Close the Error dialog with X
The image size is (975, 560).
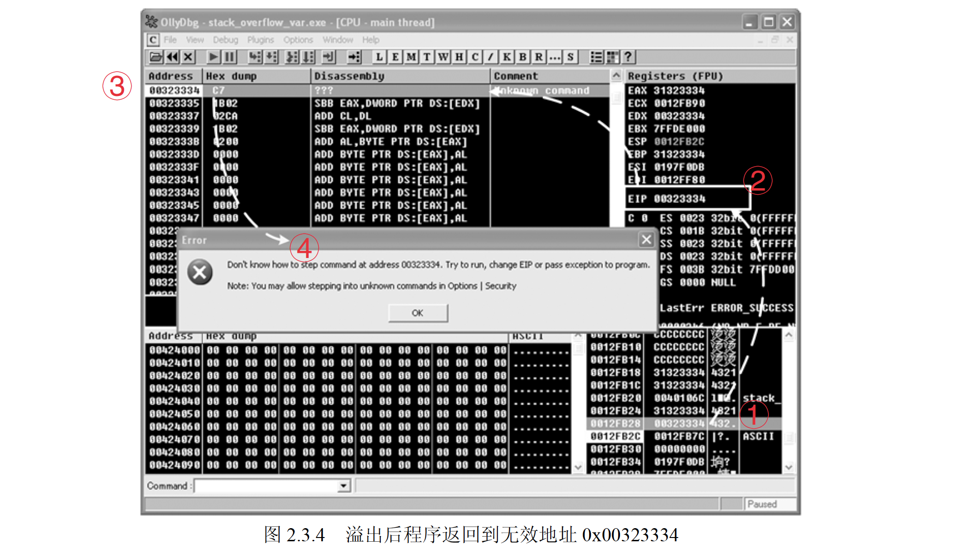tap(646, 240)
